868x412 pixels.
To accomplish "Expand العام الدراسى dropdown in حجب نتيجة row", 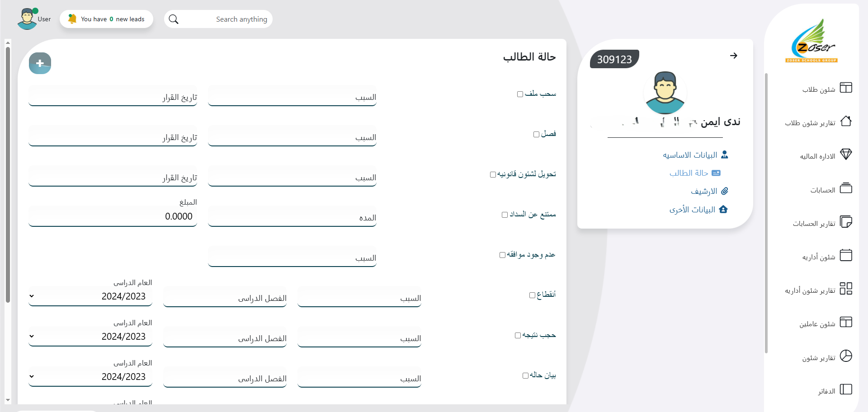I will pyautogui.click(x=90, y=337).
